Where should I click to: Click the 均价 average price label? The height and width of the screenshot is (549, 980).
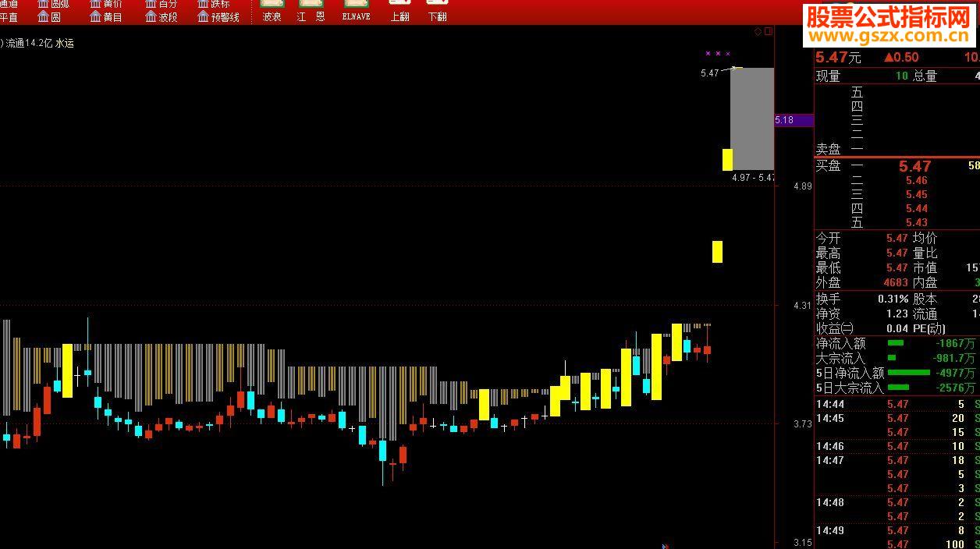[x=925, y=238]
